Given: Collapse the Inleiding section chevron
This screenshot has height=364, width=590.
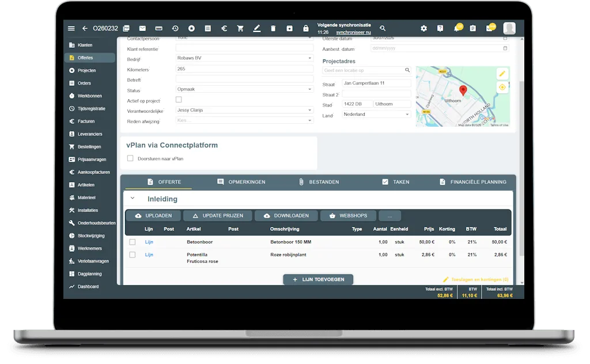Looking at the screenshot, I should [133, 198].
